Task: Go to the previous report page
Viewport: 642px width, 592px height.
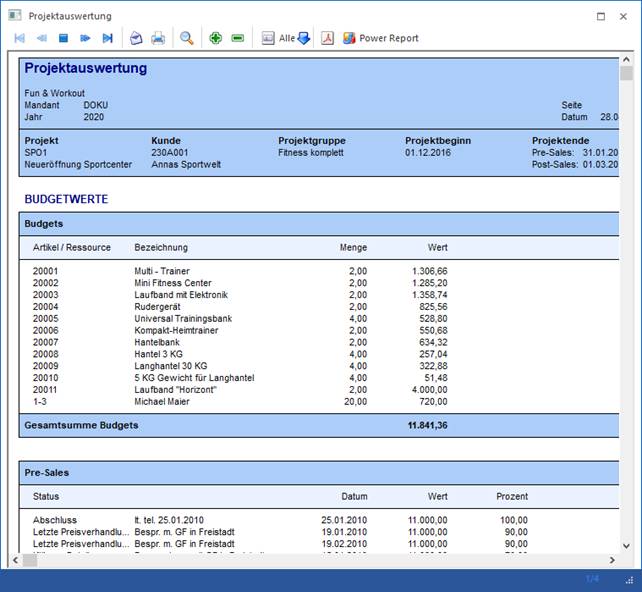Action: [x=41, y=38]
